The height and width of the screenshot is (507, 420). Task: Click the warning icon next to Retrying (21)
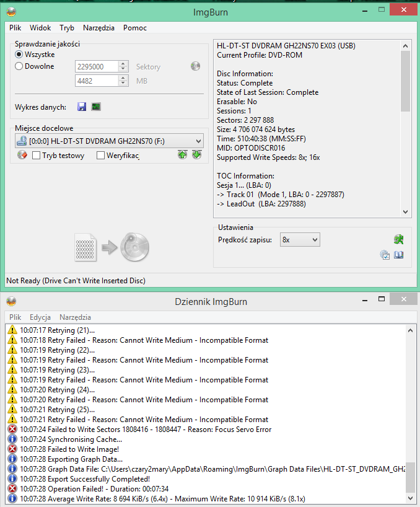point(12,330)
